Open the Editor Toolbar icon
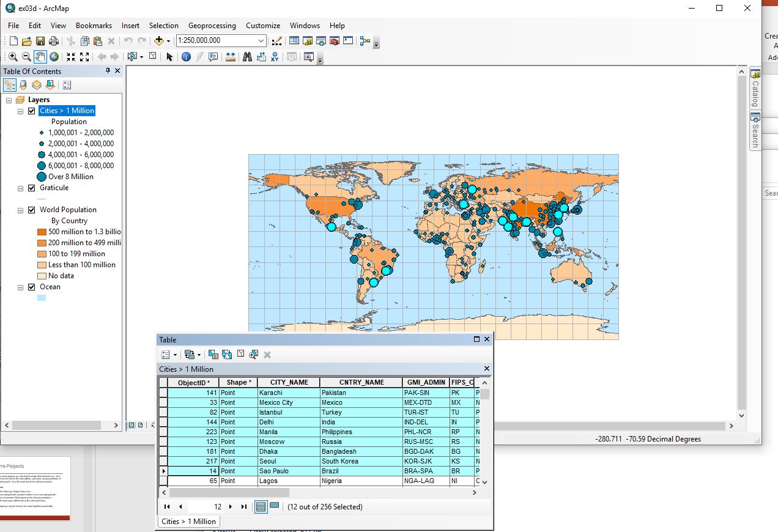 click(277, 41)
